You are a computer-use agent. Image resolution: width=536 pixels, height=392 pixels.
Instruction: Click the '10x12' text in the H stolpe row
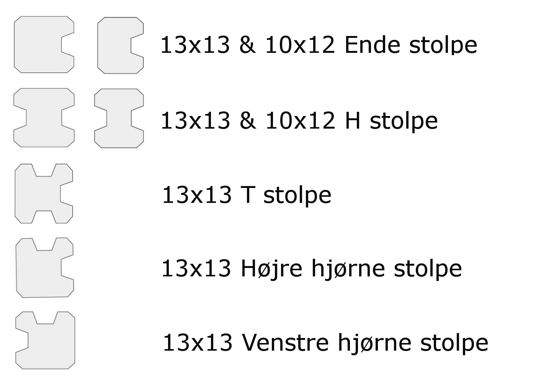[x=300, y=121]
